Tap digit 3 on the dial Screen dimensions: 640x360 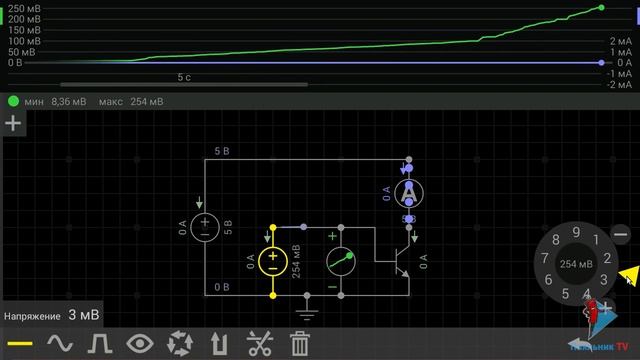point(604,280)
